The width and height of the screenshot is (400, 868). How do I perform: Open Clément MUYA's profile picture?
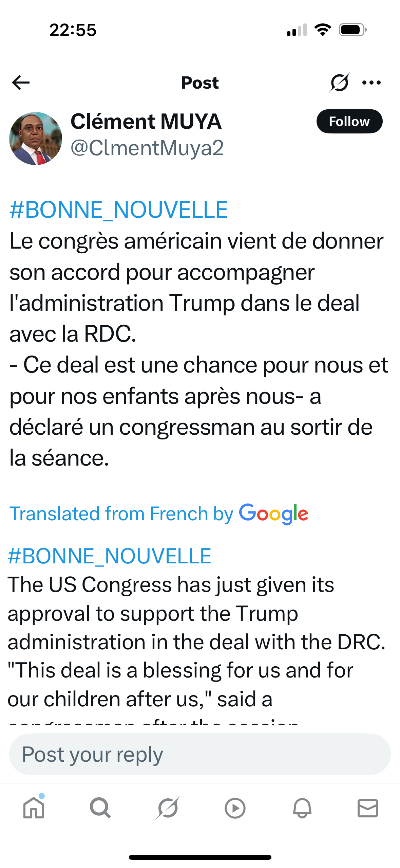(x=36, y=139)
